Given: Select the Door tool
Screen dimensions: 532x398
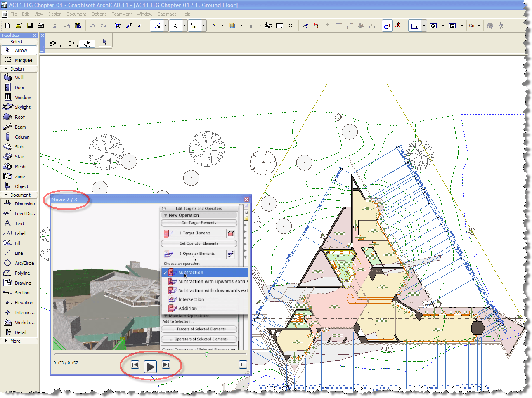Looking at the screenshot, I should [19, 87].
